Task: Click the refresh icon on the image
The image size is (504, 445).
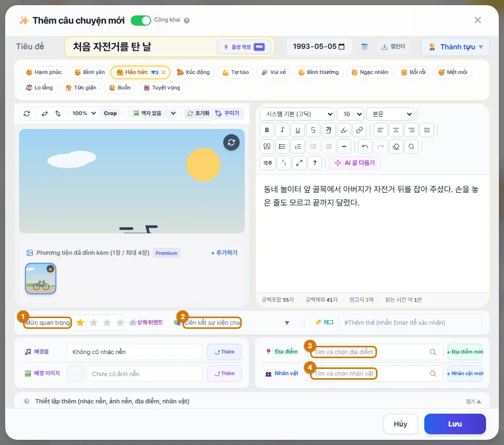Action: tap(231, 142)
